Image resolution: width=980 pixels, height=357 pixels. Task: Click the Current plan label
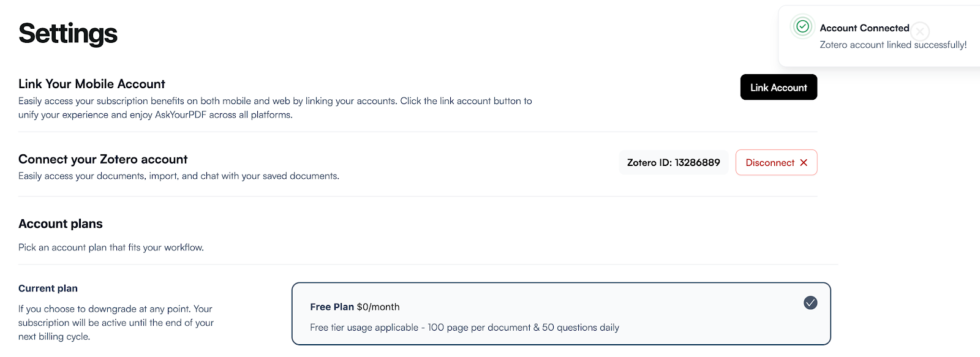click(48, 288)
